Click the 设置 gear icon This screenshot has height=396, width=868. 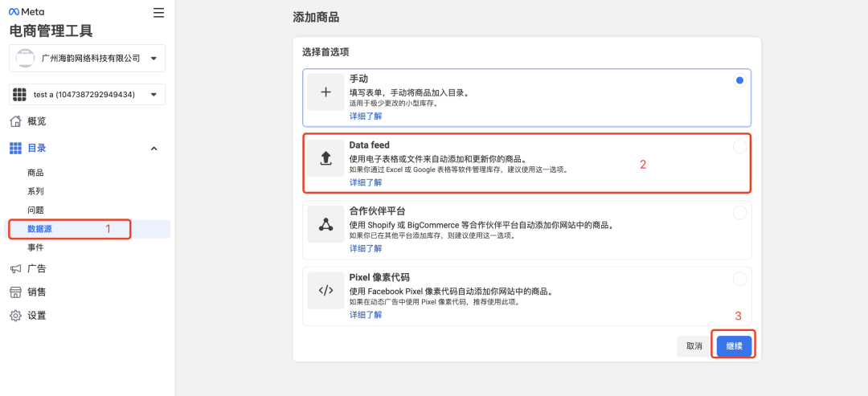coord(16,316)
